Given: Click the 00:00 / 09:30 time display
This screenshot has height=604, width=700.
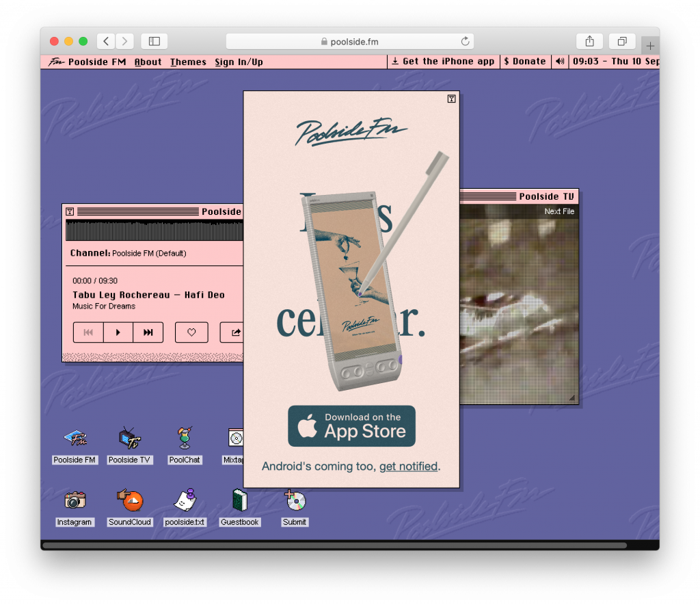Looking at the screenshot, I should (x=95, y=281).
